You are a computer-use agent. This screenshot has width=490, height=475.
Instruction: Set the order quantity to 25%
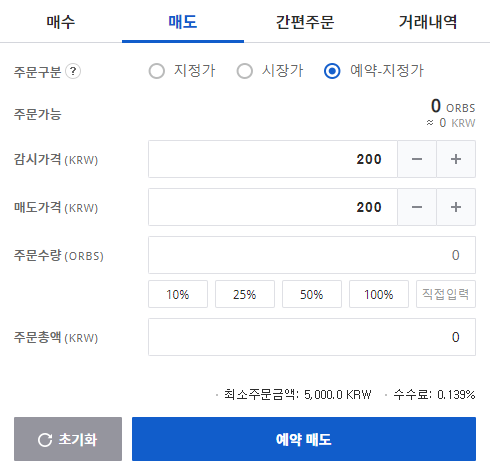pyautogui.click(x=245, y=294)
